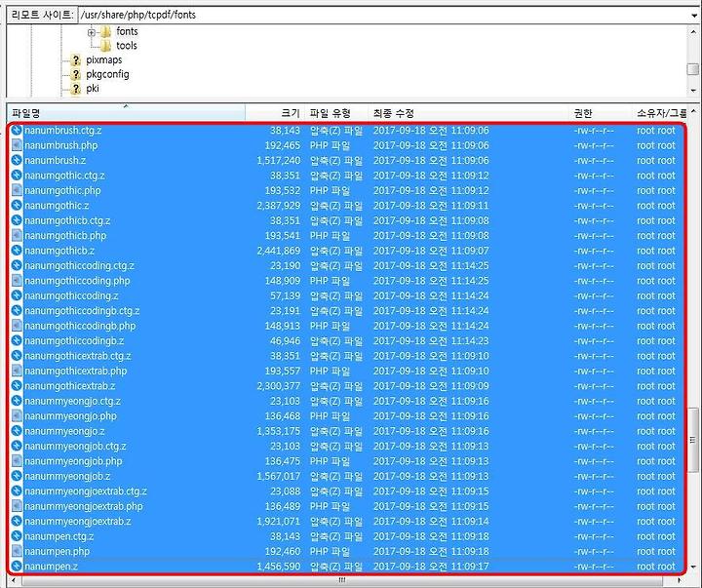Screen dimensions: 702x588
Task: Click the icon beside nanumgothicextrab.ctg.z
Action: coord(17,356)
